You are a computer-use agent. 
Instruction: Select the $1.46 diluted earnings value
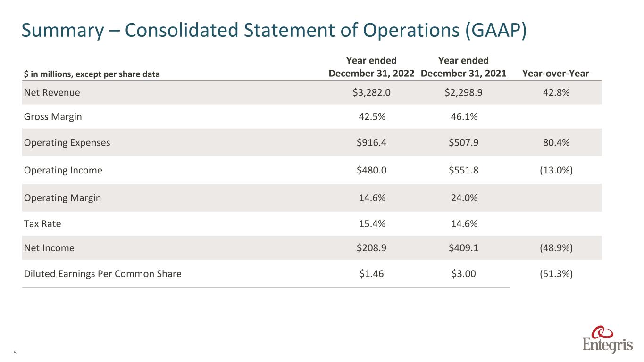(371, 273)
